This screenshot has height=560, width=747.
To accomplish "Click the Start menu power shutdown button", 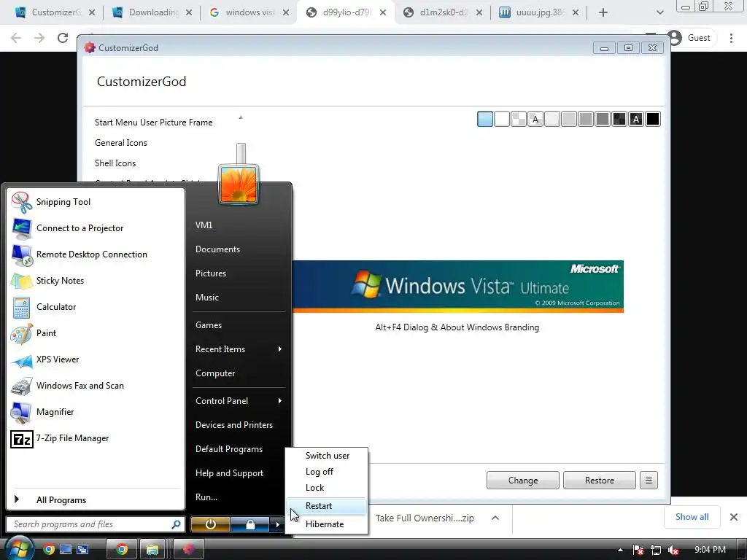I will pyautogui.click(x=210, y=524).
